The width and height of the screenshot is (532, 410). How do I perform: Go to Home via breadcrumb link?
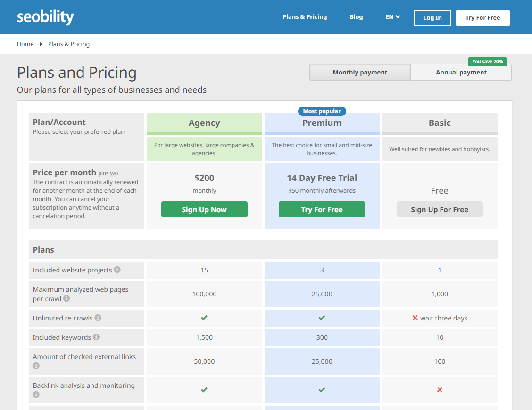tap(25, 44)
